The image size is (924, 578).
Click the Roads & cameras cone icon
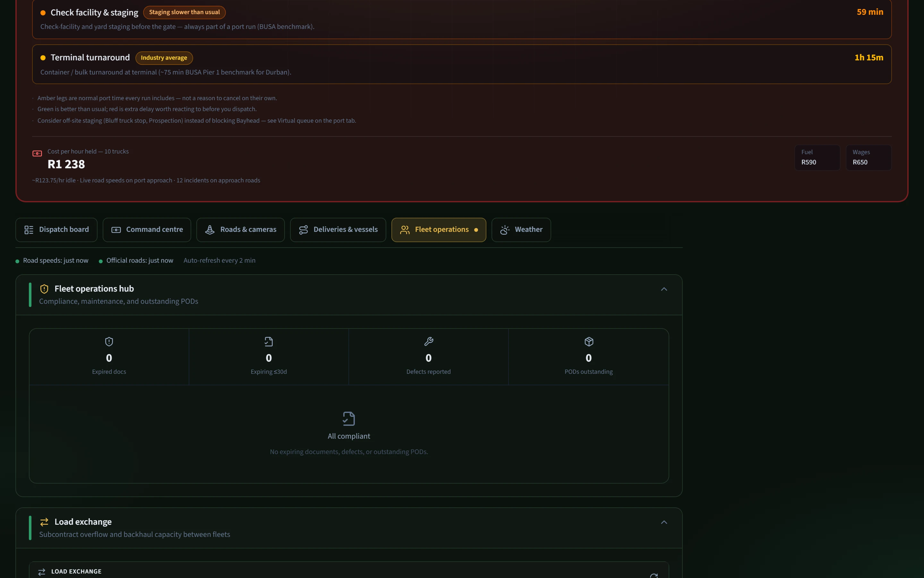[x=210, y=230]
